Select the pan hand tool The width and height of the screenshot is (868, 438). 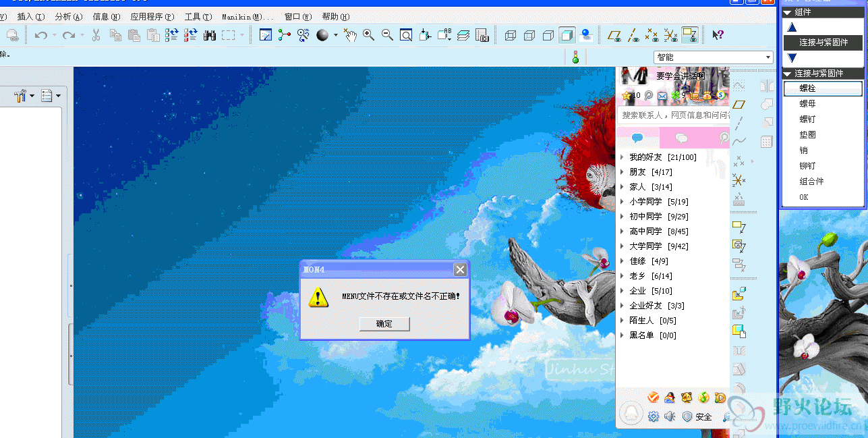(350, 35)
